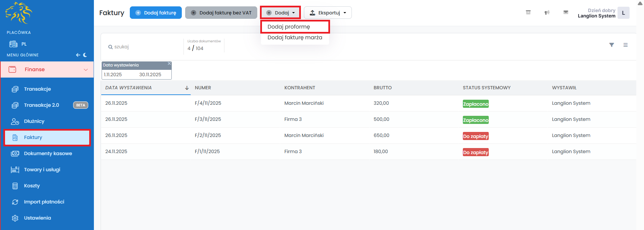Select Dodaj proformę from the menu
The image size is (644, 230).
point(288,27)
